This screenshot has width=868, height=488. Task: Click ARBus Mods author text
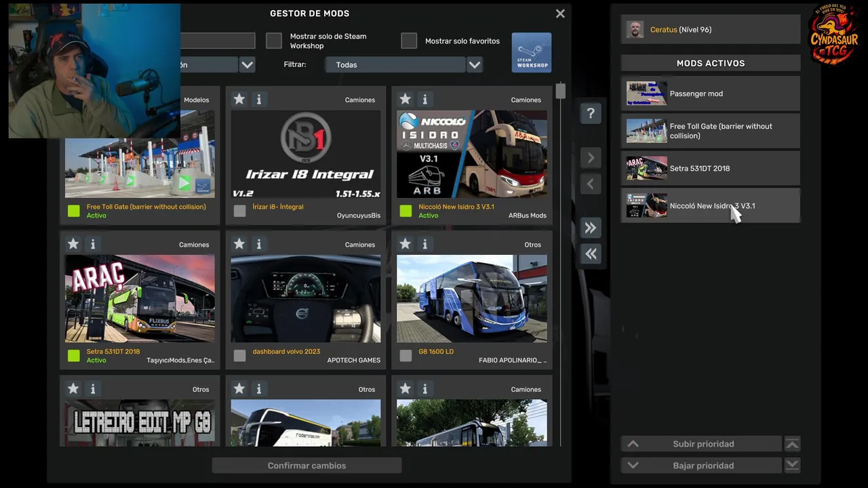(x=528, y=216)
